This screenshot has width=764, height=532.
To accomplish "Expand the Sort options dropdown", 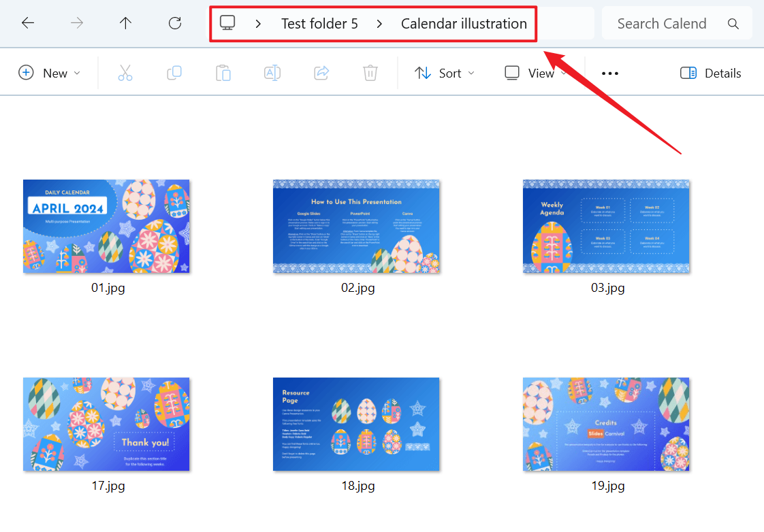I will 445,73.
